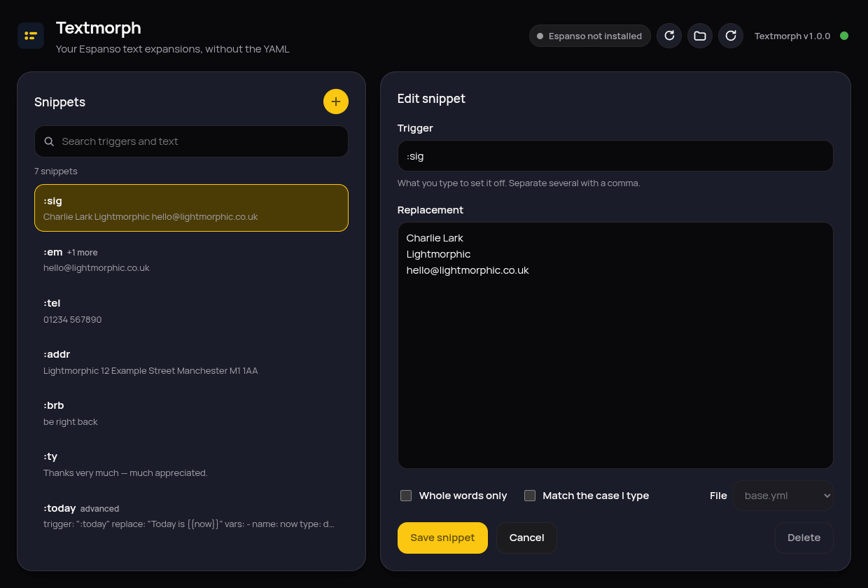Open the :addr snippet
Image resolution: width=868 pixels, height=588 pixels.
[x=191, y=361]
